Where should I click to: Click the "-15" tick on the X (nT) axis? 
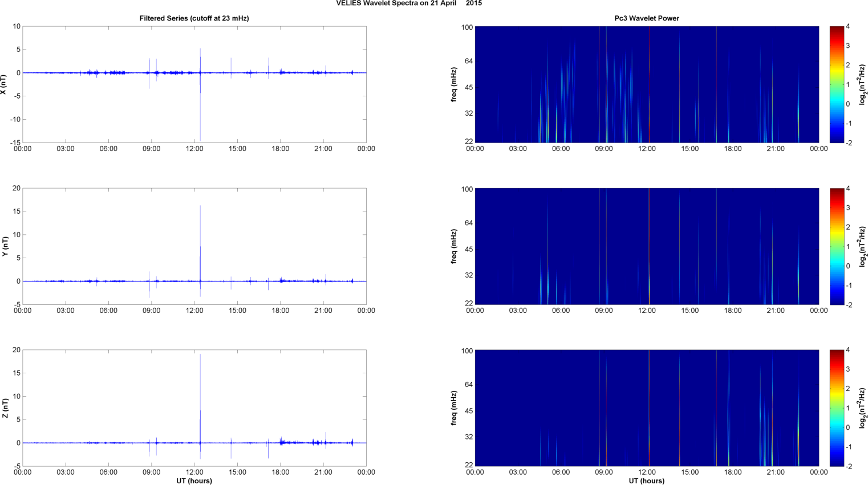pyautogui.click(x=15, y=142)
